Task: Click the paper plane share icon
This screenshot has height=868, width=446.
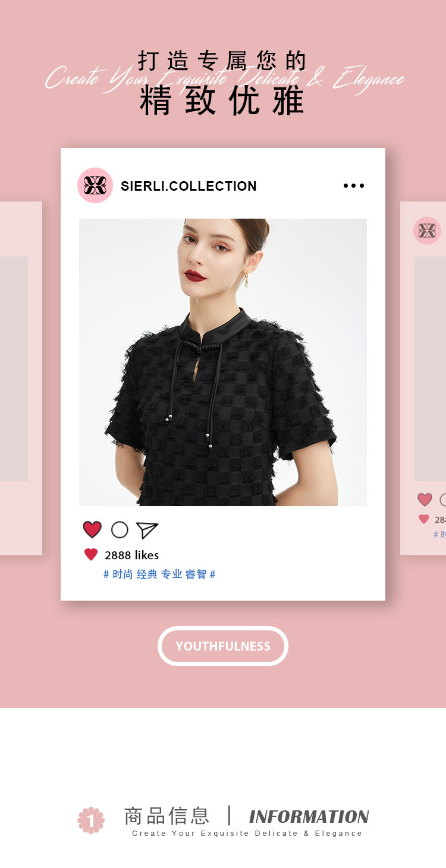Action: [147, 530]
